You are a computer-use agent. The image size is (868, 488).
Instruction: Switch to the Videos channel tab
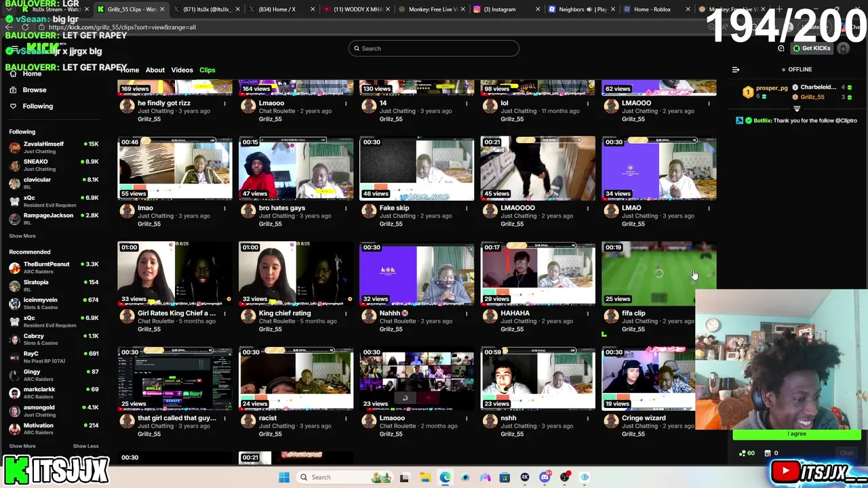[x=182, y=70]
